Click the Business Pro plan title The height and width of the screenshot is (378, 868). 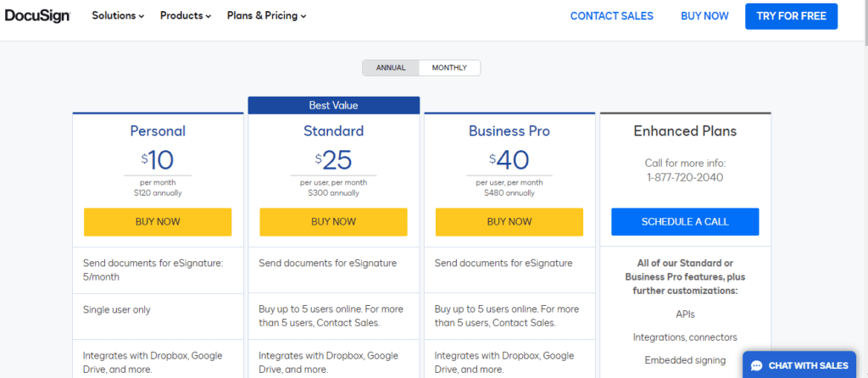[x=509, y=131]
